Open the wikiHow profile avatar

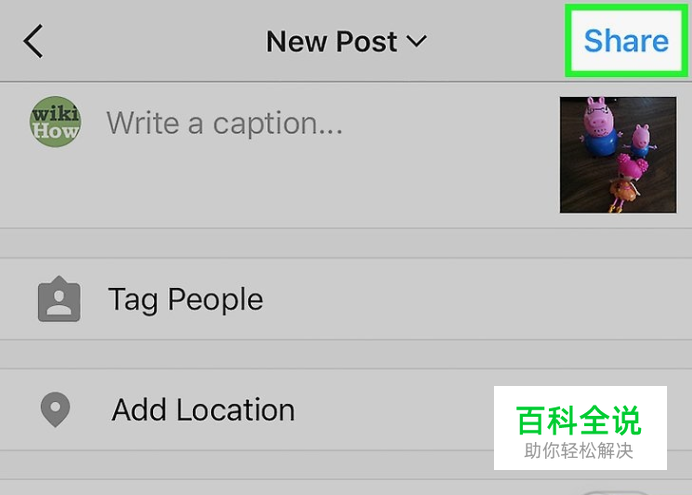[x=55, y=122]
